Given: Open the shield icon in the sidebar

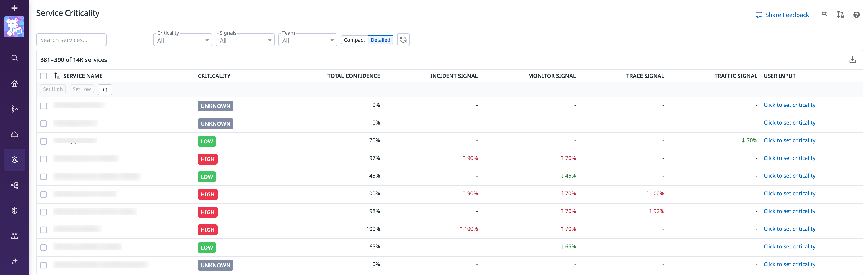Looking at the screenshot, I should pyautogui.click(x=14, y=211).
